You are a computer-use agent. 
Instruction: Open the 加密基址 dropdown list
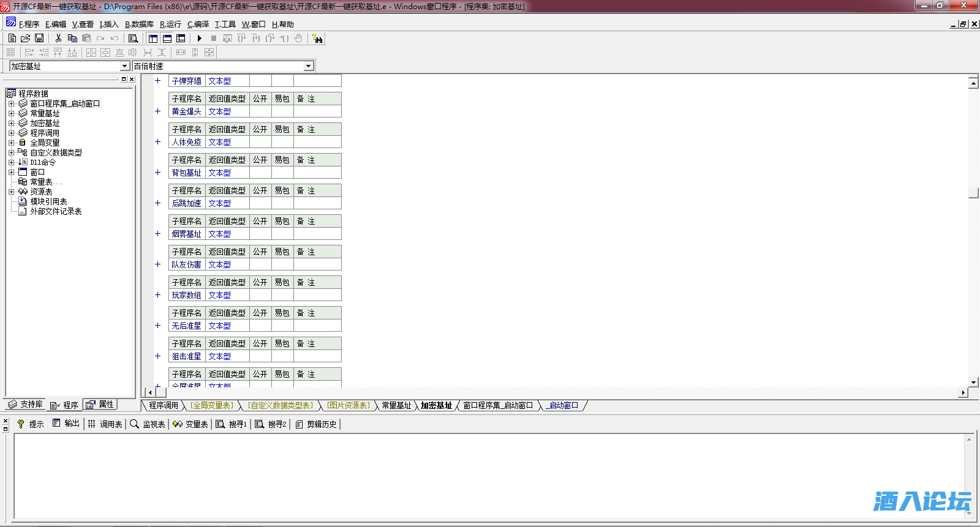coord(124,66)
